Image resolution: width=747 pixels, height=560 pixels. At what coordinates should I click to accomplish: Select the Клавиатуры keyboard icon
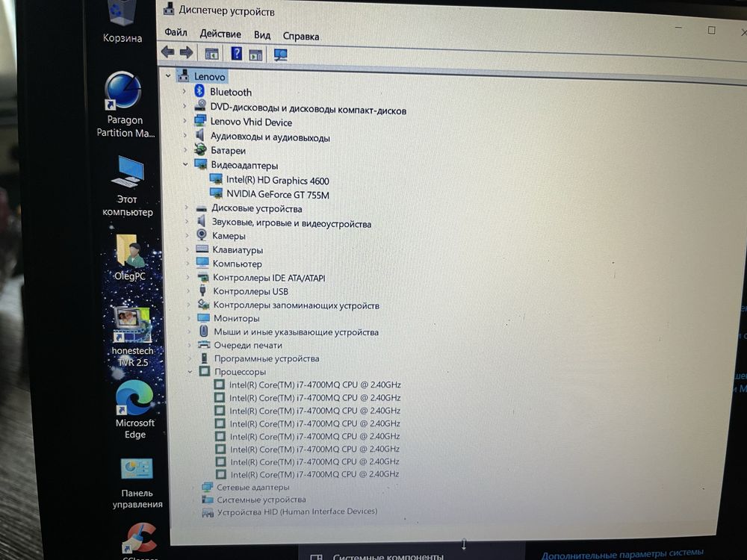click(202, 249)
